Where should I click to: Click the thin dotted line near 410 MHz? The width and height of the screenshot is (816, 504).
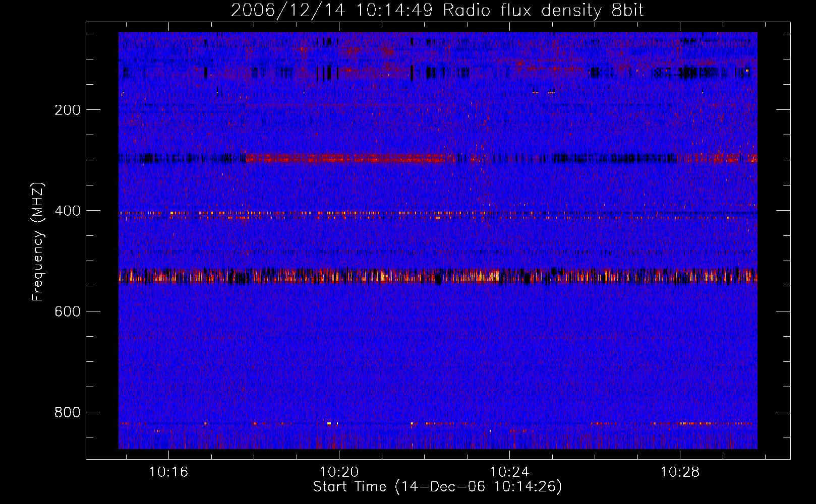[x=438, y=213]
